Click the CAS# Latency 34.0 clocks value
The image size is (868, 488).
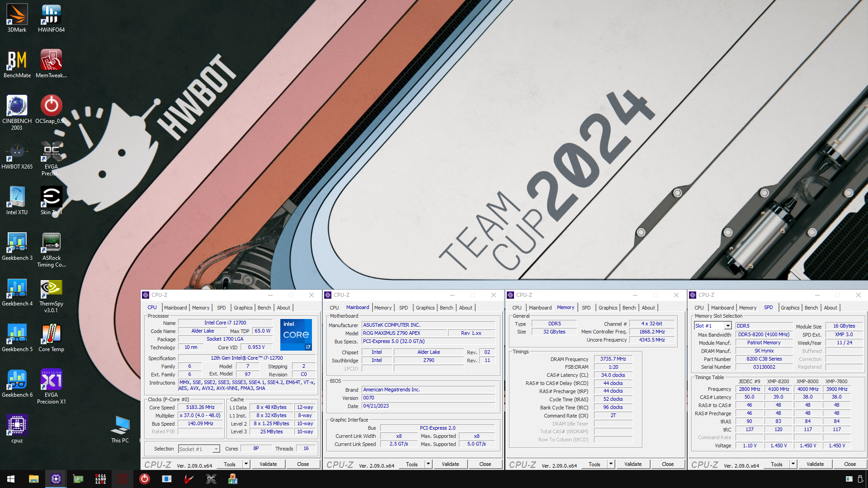click(x=613, y=375)
